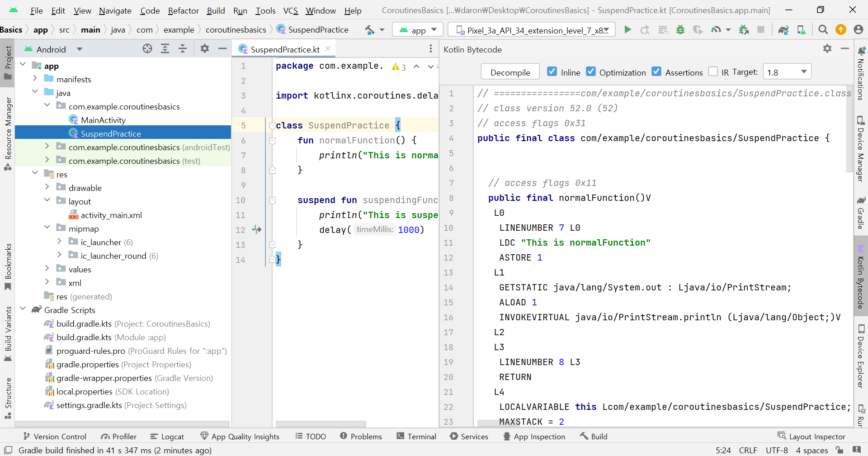Click the Stop button in toolbar

point(761,30)
